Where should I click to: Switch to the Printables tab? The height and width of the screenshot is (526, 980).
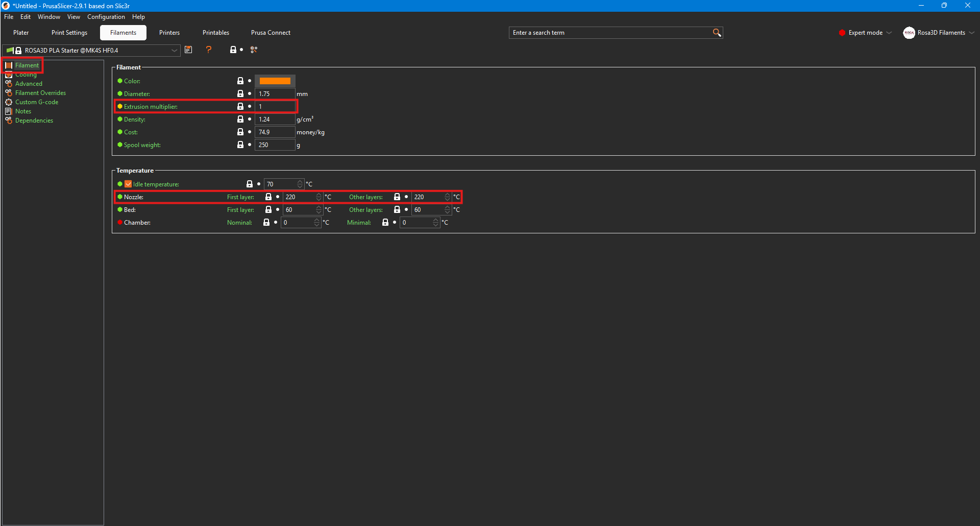point(216,33)
